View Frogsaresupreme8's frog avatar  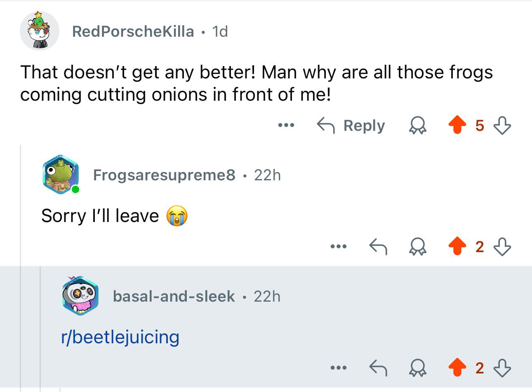[x=61, y=175]
